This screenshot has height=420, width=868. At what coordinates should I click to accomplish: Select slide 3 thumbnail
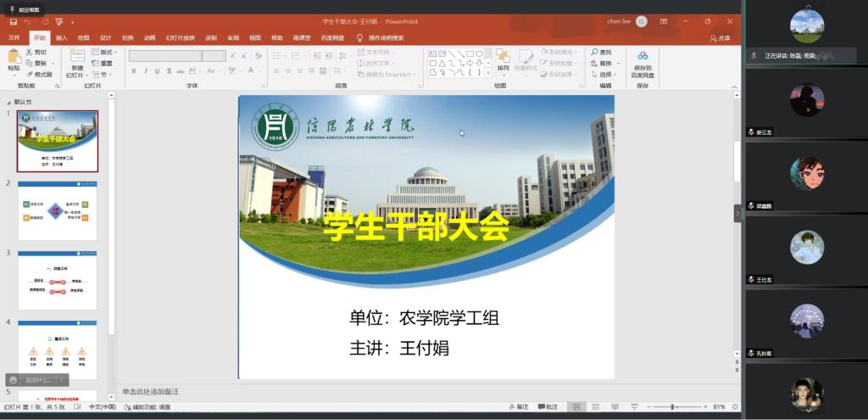pyautogui.click(x=57, y=280)
